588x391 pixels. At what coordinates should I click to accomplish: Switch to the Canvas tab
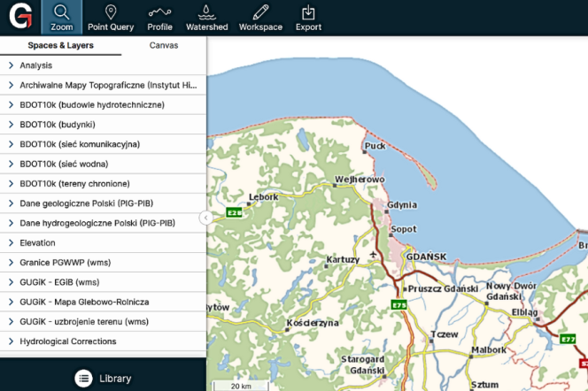[163, 45]
